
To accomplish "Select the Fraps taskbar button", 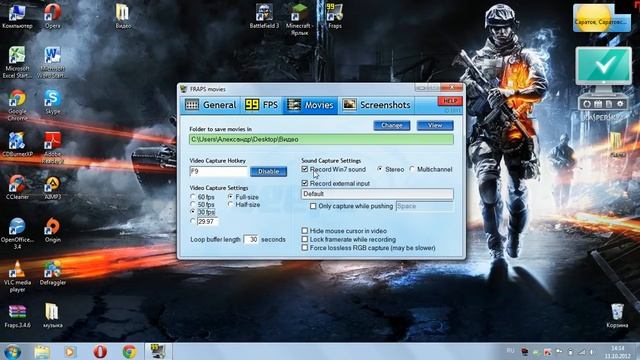I will coord(158,351).
